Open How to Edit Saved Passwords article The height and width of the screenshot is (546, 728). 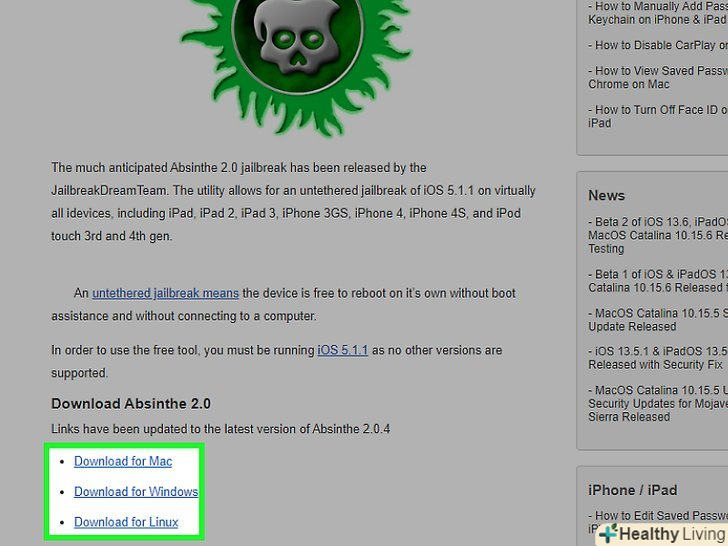[658, 522]
